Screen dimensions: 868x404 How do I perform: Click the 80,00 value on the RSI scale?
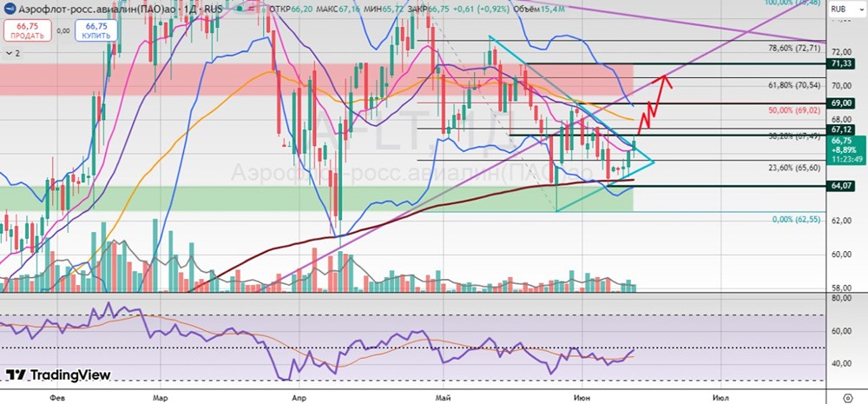(843, 298)
